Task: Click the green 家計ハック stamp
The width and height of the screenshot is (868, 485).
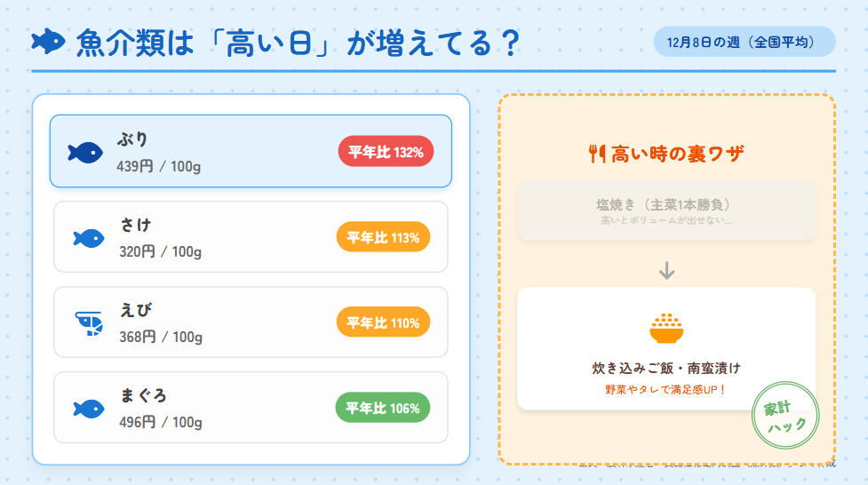Action: coord(784,416)
